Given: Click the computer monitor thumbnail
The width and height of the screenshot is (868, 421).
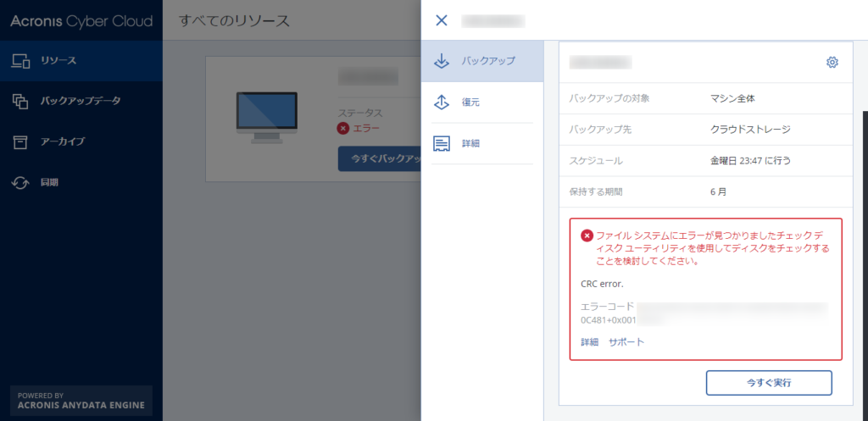Looking at the screenshot, I should 267,118.
